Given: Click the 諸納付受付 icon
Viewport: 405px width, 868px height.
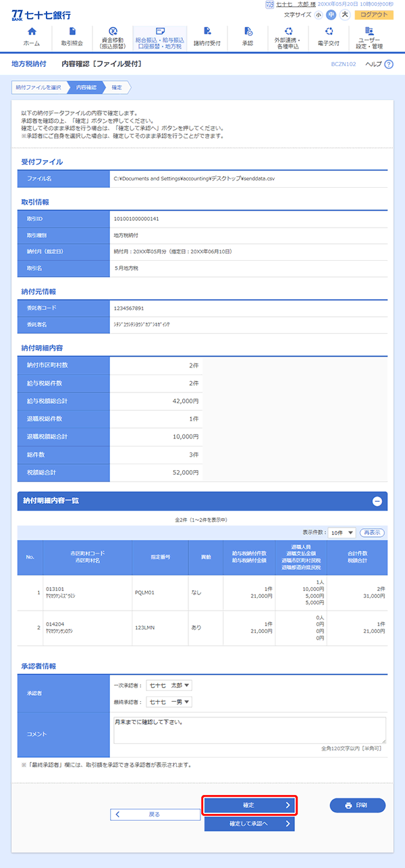Looking at the screenshot, I should coord(207,32).
